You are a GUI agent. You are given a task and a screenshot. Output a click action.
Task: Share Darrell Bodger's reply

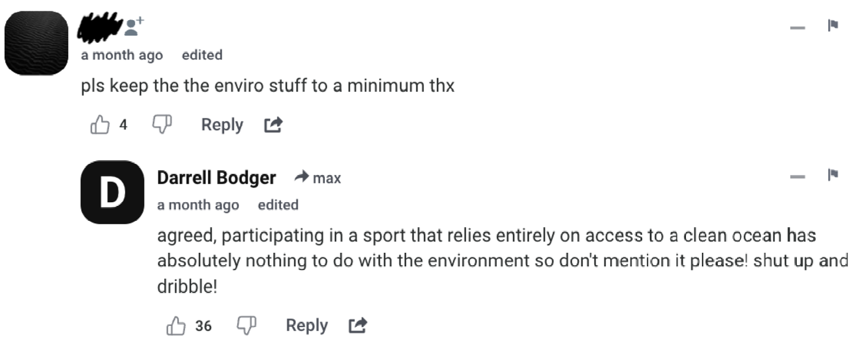pos(358,325)
